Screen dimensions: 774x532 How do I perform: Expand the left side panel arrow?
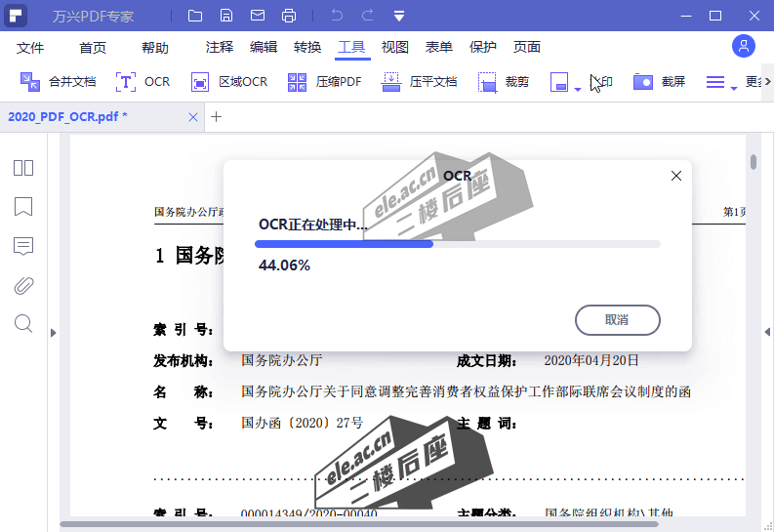click(54, 333)
